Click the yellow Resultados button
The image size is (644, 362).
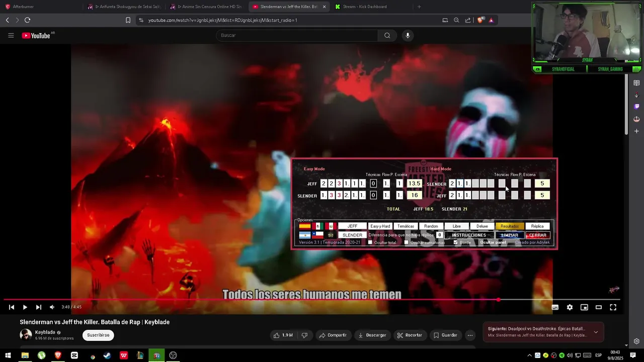tap(510, 226)
